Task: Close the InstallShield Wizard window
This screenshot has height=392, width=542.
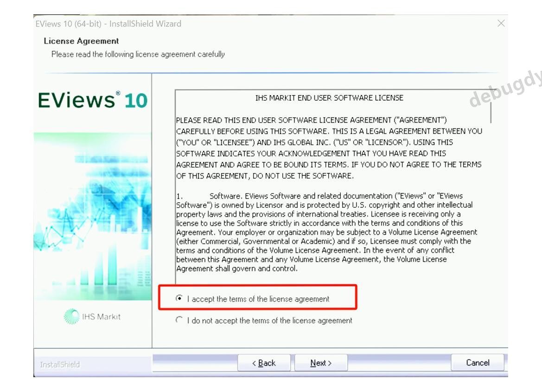Action: (x=501, y=24)
